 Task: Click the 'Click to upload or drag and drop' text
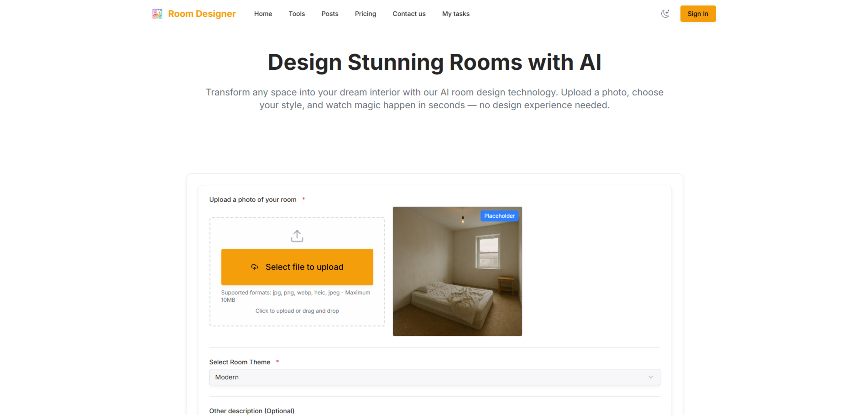click(297, 311)
